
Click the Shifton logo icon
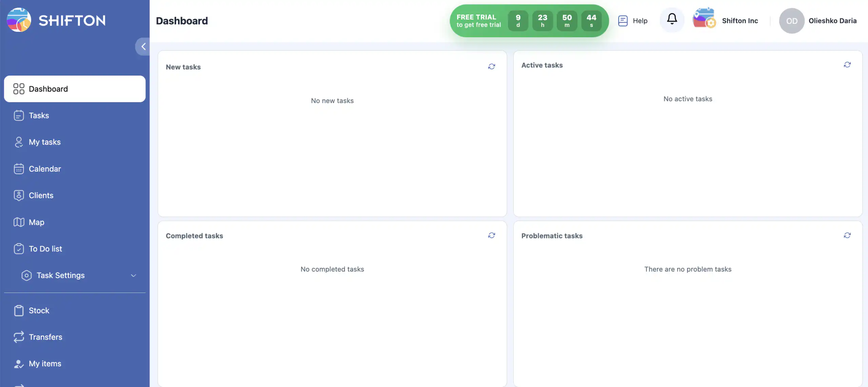click(x=19, y=20)
